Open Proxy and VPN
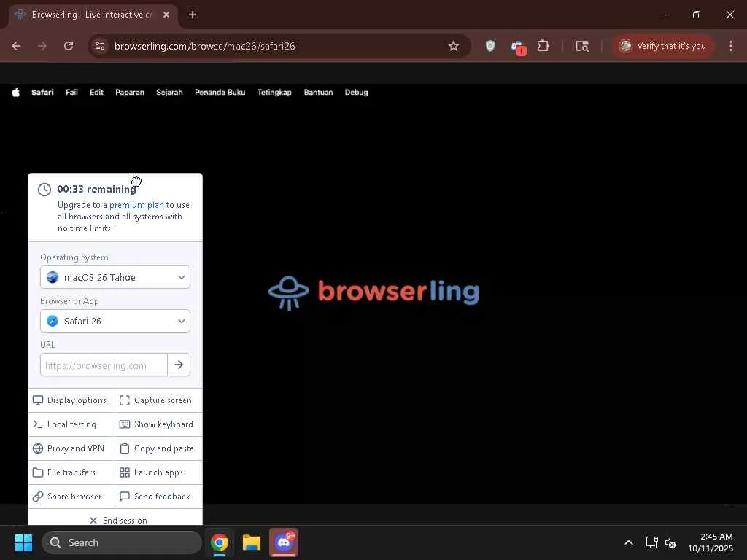Image resolution: width=747 pixels, height=560 pixels. pyautogui.click(x=71, y=448)
